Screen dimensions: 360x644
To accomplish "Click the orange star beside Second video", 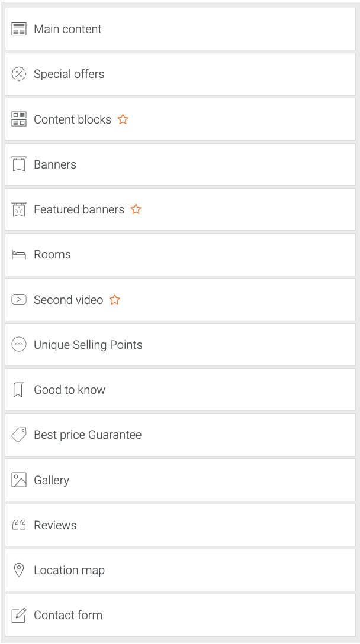I will pyautogui.click(x=115, y=299).
